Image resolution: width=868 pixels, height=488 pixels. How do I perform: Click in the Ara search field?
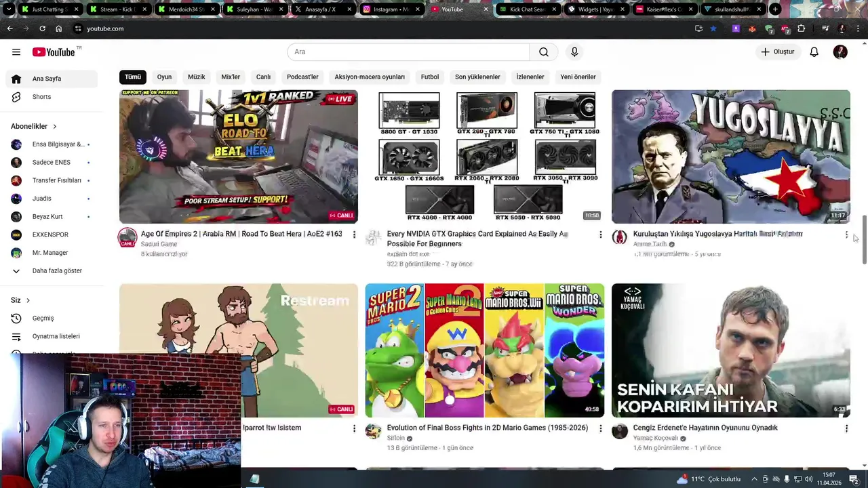[408, 52]
